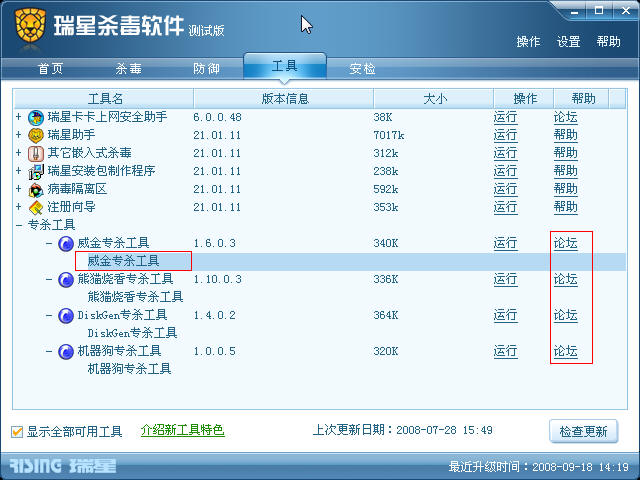
Task: Open the 防御 tab
Action: coord(207,68)
